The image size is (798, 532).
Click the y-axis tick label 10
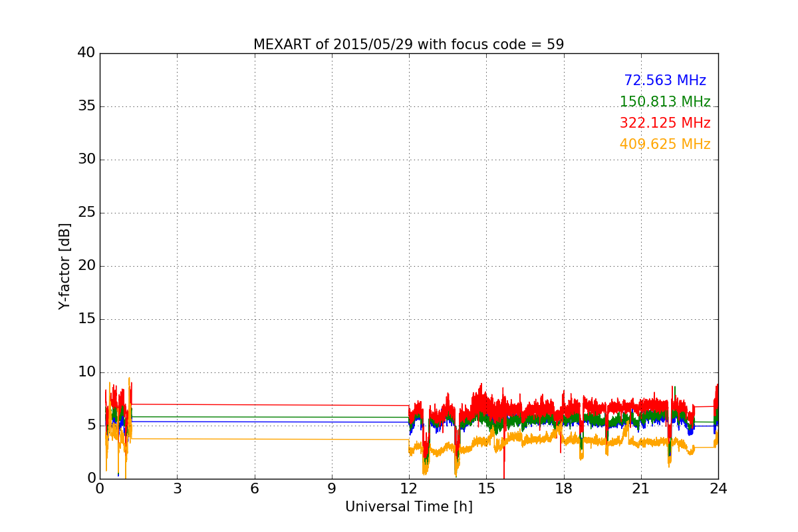point(86,372)
